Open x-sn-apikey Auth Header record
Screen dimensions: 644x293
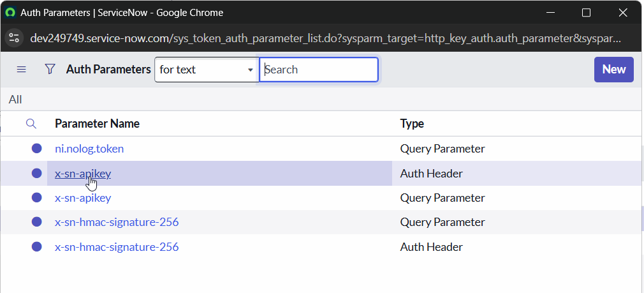pos(83,174)
